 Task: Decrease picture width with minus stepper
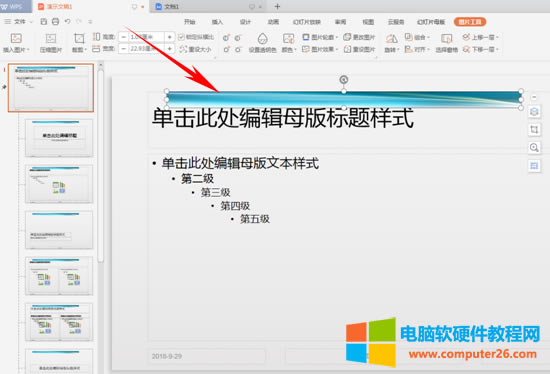pos(123,49)
